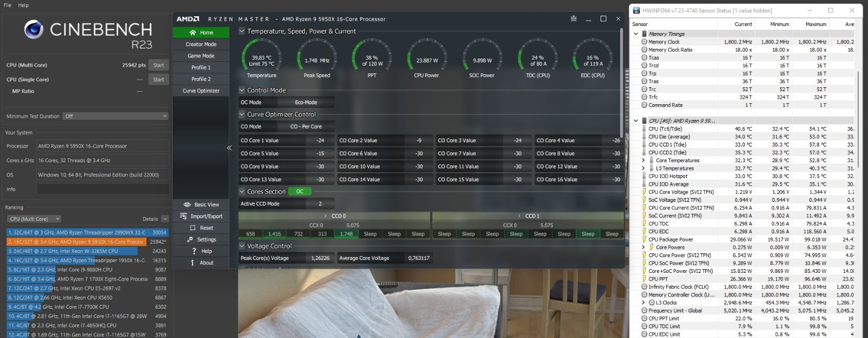Start the CPU (Multi Core) test
868x338 pixels.
click(158, 65)
